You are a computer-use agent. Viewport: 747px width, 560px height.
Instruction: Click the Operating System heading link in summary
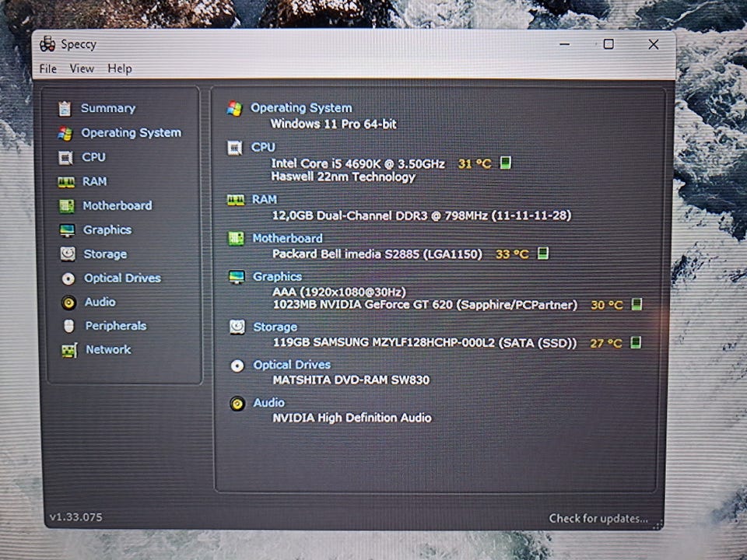point(301,107)
